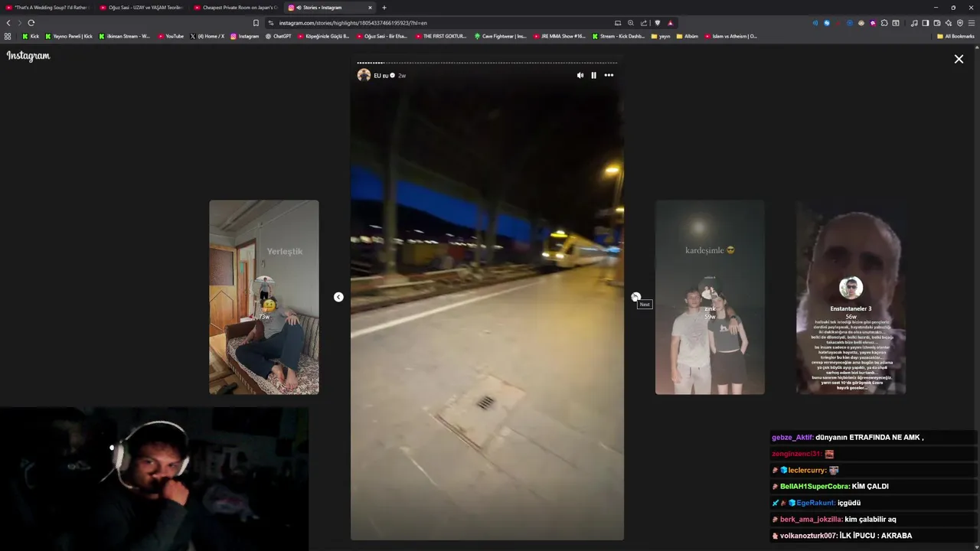Bookmark this page via the bookmark icon
Image resolution: width=980 pixels, height=551 pixels.
click(256, 23)
